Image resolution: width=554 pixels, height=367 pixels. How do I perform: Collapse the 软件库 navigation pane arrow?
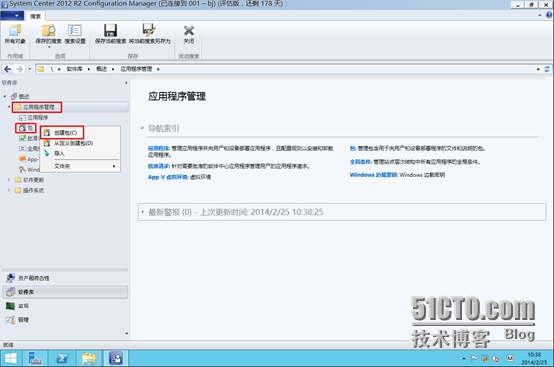pyautogui.click(x=126, y=83)
